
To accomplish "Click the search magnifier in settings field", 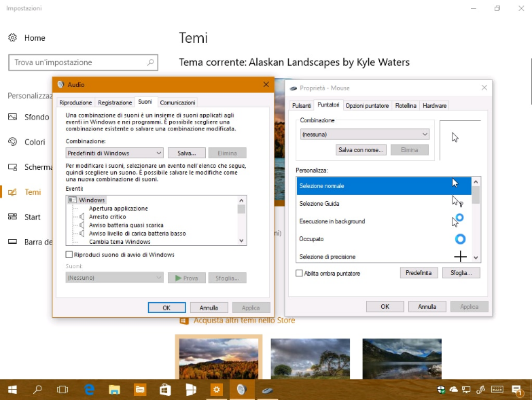I will (x=150, y=62).
